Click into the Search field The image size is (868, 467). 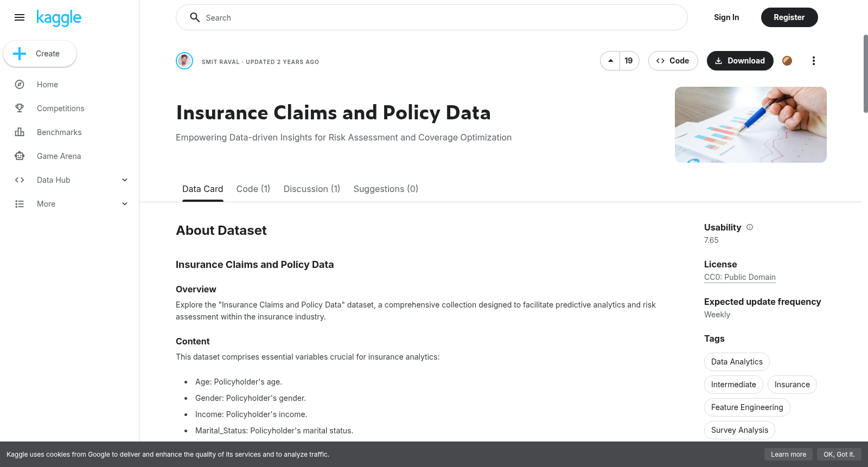[x=432, y=17]
